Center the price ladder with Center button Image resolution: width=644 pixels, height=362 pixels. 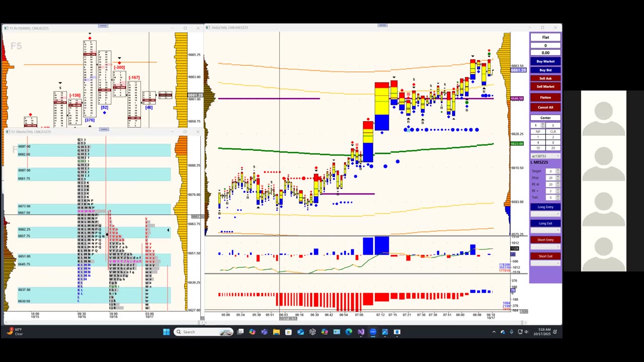pos(545,118)
